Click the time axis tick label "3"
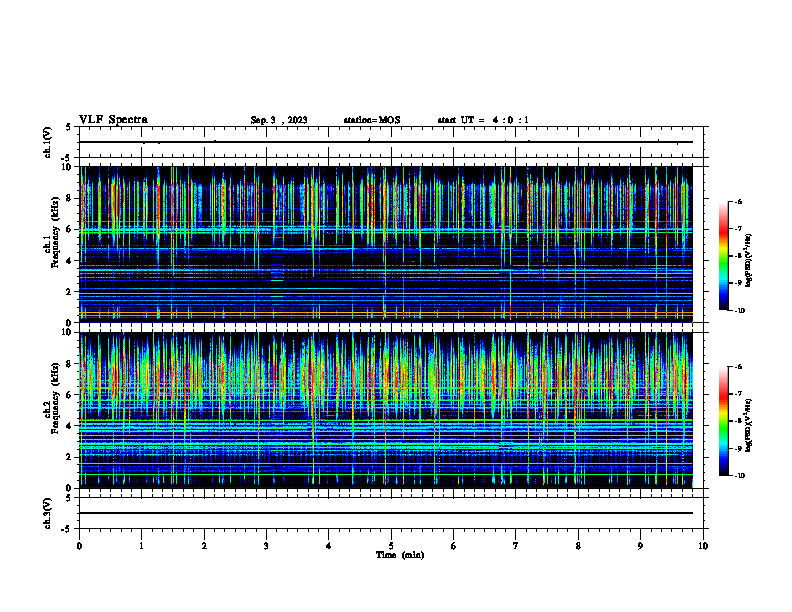 (x=266, y=545)
